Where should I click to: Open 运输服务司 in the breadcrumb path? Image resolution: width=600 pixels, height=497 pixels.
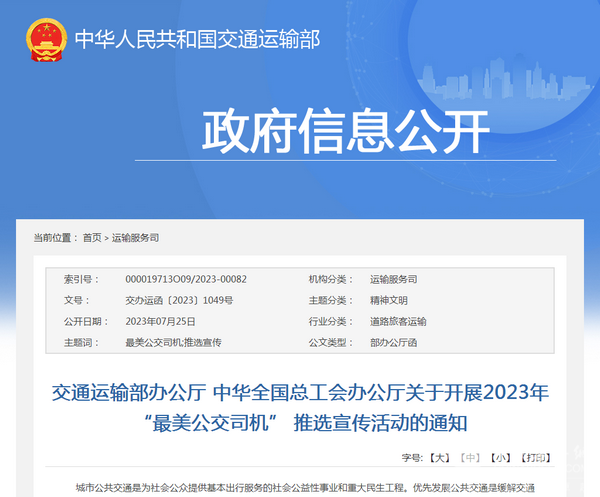135,238
